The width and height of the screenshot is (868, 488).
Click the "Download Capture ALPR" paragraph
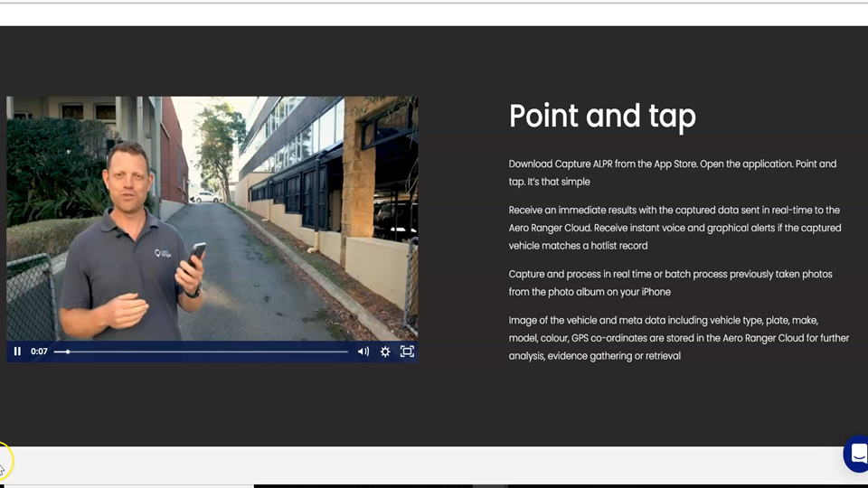[673, 173]
